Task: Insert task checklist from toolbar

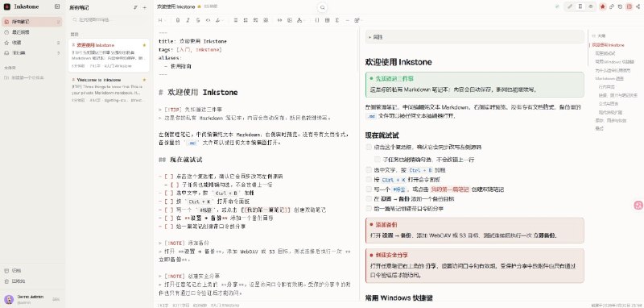Action: 256,19
